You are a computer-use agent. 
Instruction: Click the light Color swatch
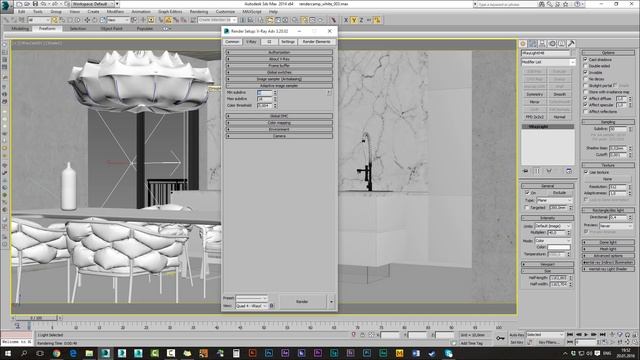tap(559, 247)
